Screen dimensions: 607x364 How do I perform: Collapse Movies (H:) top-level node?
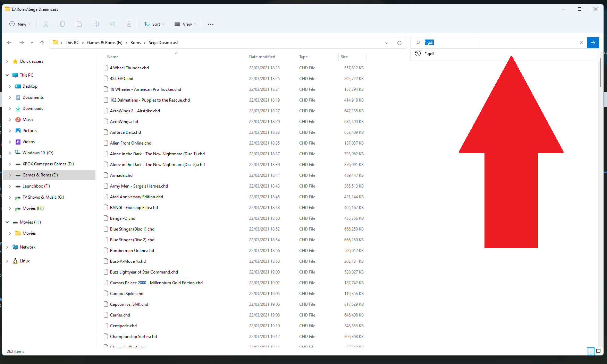[x=7, y=222]
